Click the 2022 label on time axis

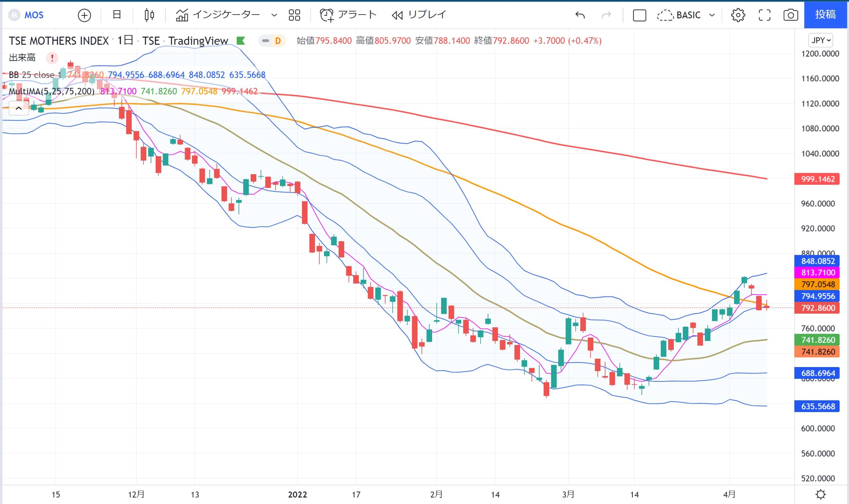(x=297, y=494)
